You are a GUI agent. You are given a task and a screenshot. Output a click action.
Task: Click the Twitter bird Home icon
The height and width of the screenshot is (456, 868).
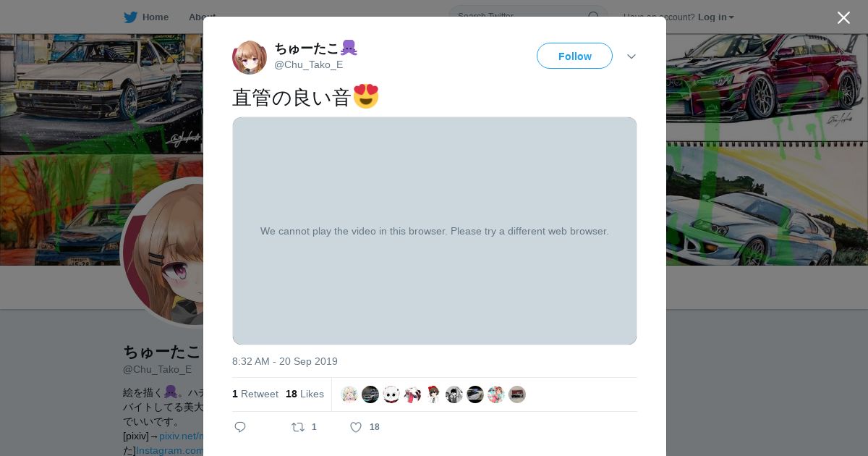pyautogui.click(x=130, y=17)
